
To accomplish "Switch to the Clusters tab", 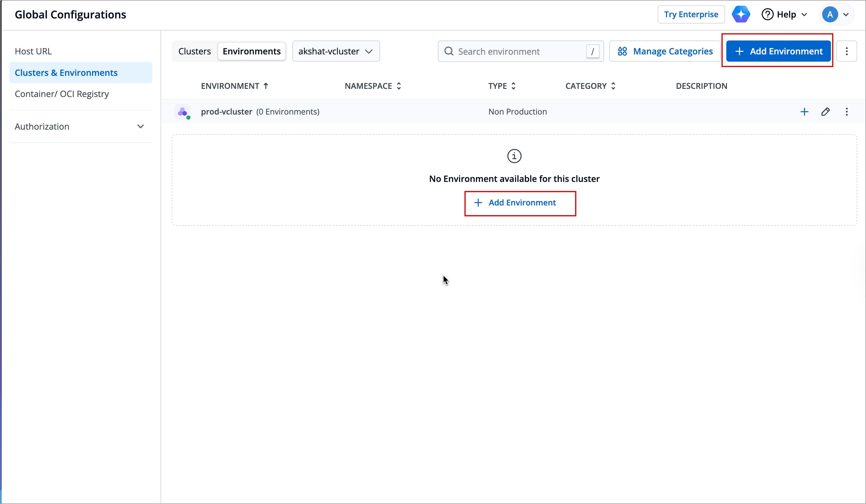I will coord(194,51).
